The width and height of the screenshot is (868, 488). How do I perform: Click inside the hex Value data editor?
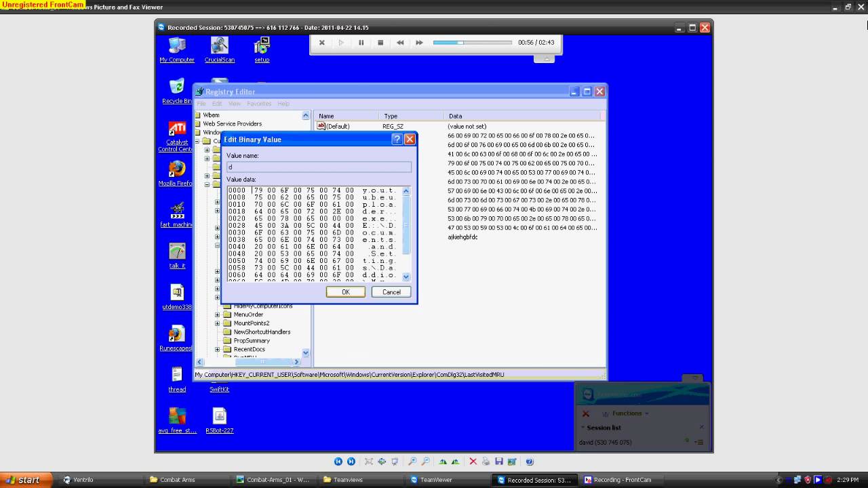tap(315, 233)
